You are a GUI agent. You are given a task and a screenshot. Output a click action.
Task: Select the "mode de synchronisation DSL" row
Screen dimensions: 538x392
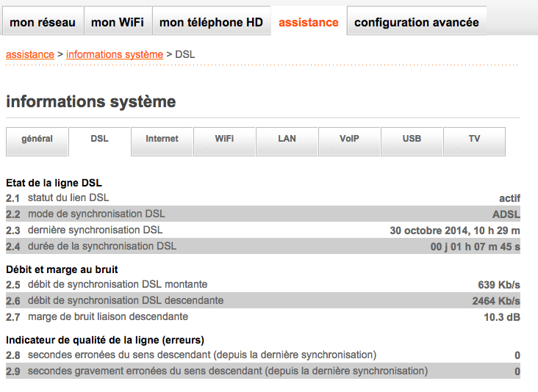pyautogui.click(x=96, y=214)
